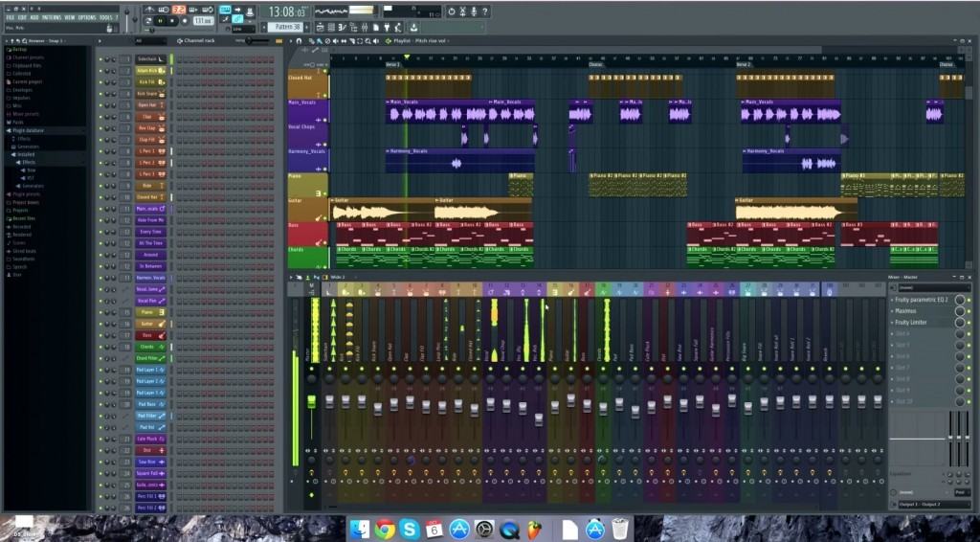Open the playlist options menu arrow

point(291,41)
